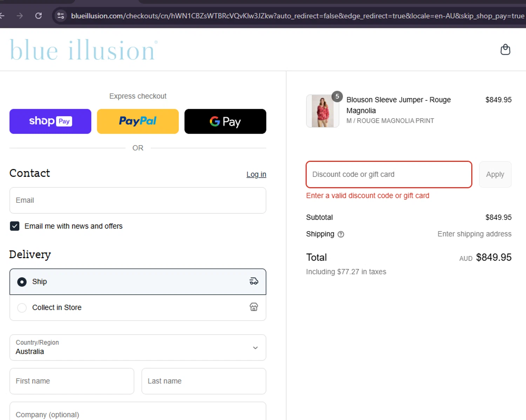Click the browser back arrow
526x420 pixels.
coord(2,16)
